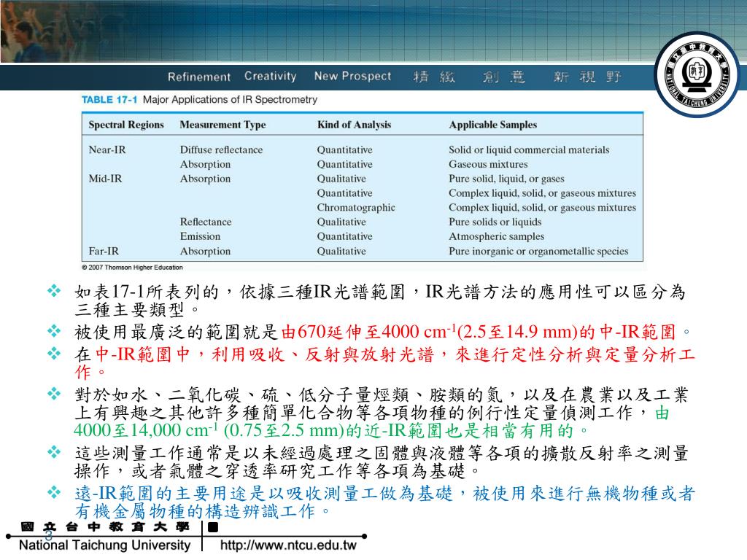The height and width of the screenshot is (560, 747).
Task: Click the red text '中-IR範圍中，利用吸收'
Action: point(190,354)
